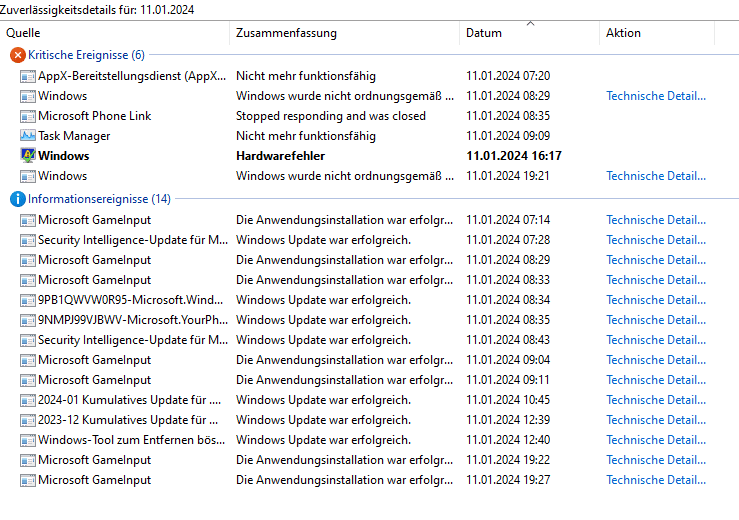Click the Hardwarefehler summary text
Image resolution: width=739 pixels, height=520 pixels.
pyautogui.click(x=280, y=156)
